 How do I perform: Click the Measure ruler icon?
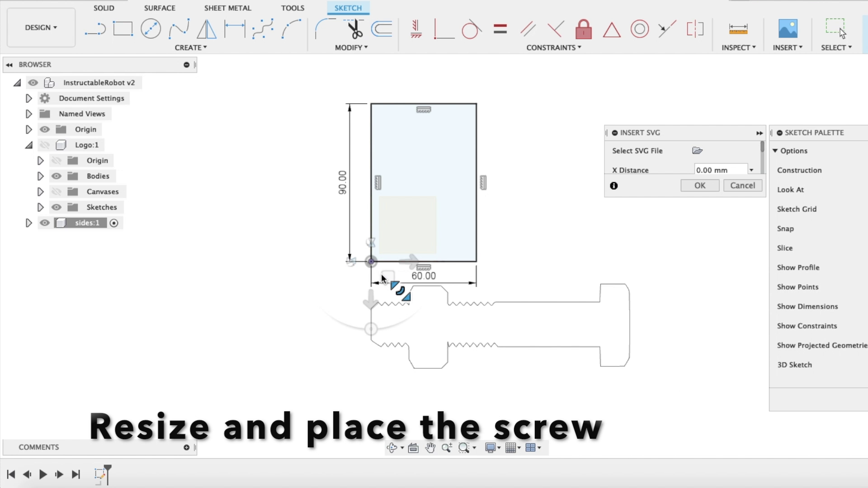[x=738, y=29]
